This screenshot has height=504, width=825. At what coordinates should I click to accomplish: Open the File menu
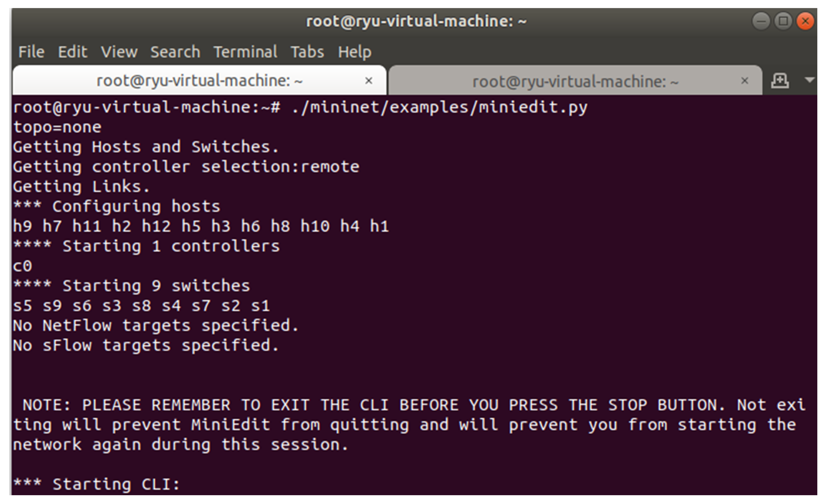click(x=31, y=52)
